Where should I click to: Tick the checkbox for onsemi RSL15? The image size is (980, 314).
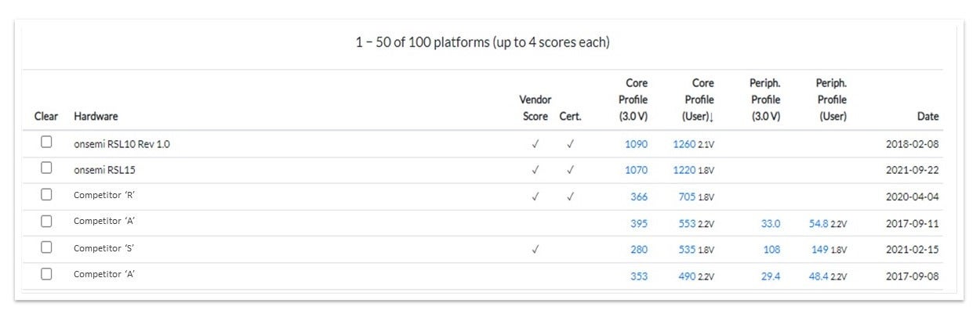(46, 168)
